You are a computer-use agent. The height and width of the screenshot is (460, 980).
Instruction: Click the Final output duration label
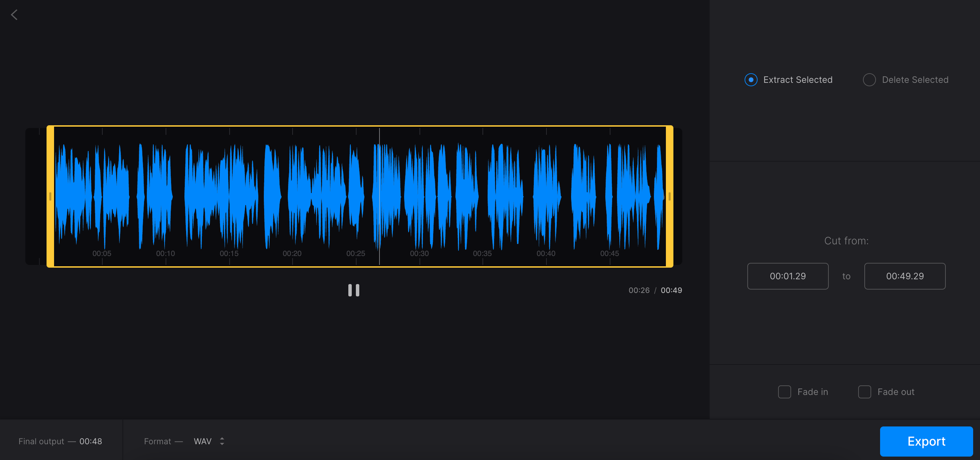pyautogui.click(x=60, y=442)
